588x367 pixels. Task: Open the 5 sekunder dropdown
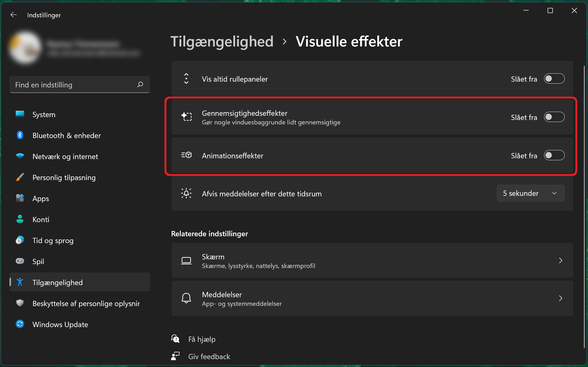click(531, 193)
